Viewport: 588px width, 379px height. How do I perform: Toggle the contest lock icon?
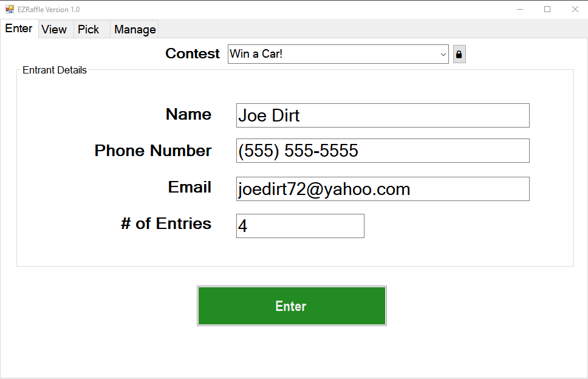459,54
